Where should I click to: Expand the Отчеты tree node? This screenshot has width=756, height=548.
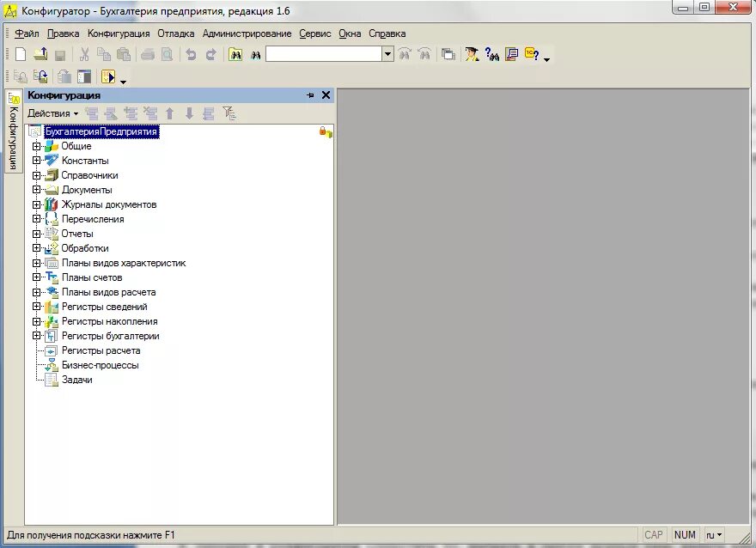coord(36,234)
